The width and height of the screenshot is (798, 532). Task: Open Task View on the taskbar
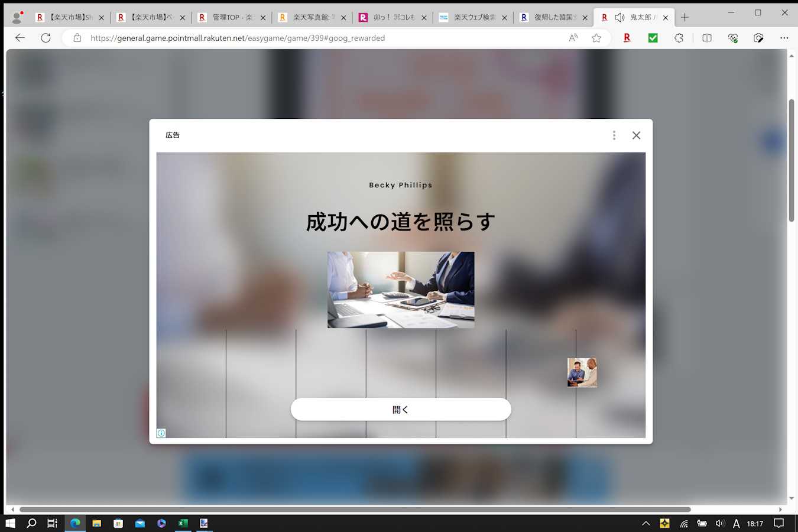53,523
